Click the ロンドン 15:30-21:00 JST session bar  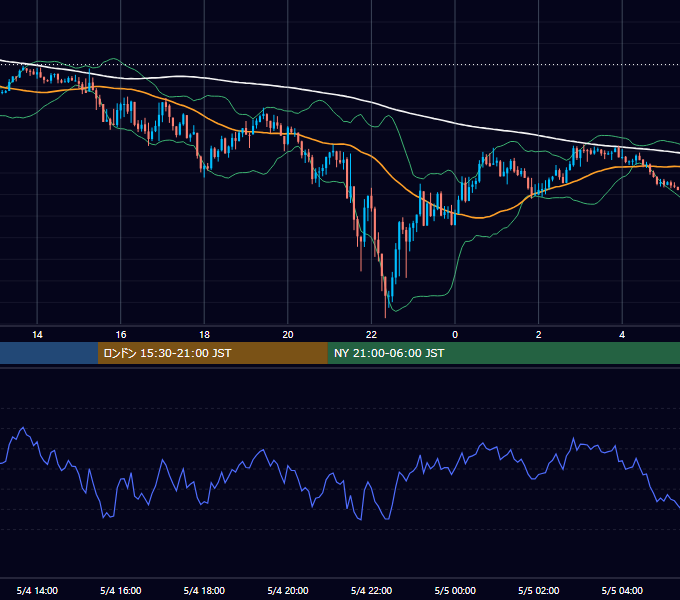(212, 353)
